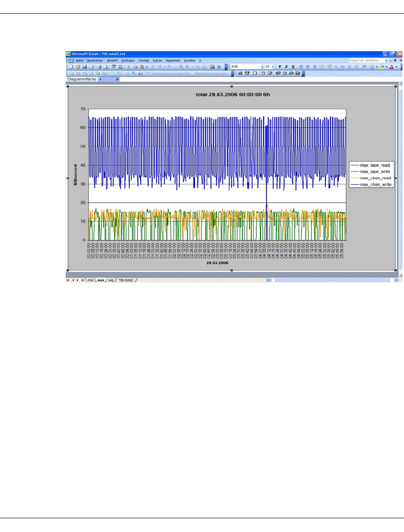
Task: Apply the yellow fill color bucket
Action: point(382,67)
